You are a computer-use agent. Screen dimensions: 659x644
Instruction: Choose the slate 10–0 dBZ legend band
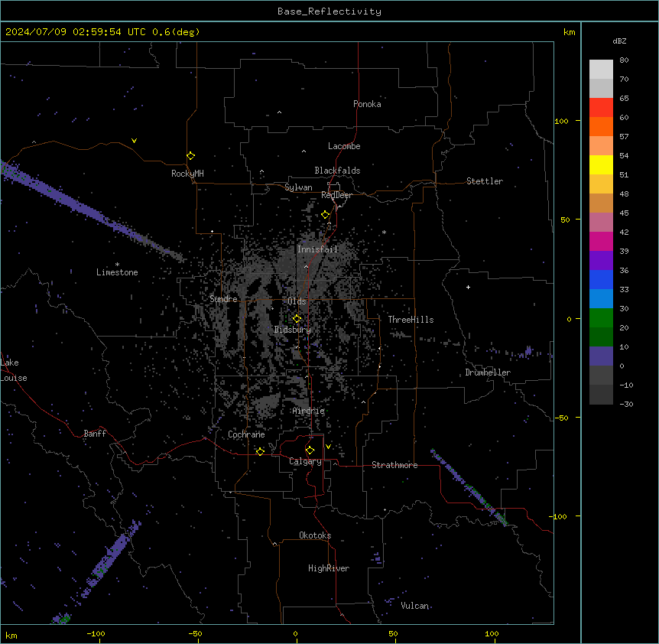coord(601,356)
